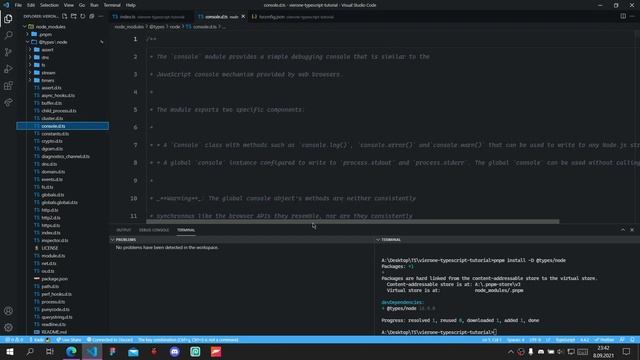Open Discord from taskbar
640x360 pixels.
pos(175,351)
